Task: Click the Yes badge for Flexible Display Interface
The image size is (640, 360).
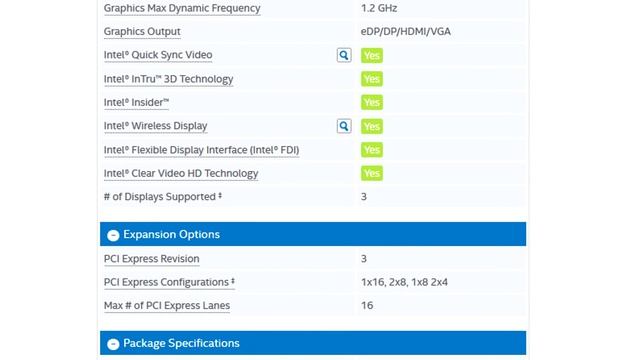Action: click(372, 150)
